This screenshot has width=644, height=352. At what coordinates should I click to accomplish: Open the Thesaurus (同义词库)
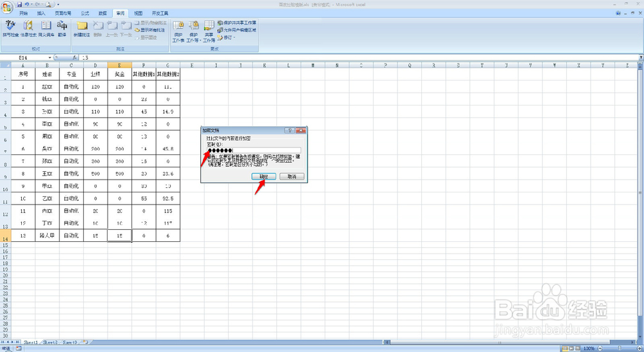pos(46,29)
